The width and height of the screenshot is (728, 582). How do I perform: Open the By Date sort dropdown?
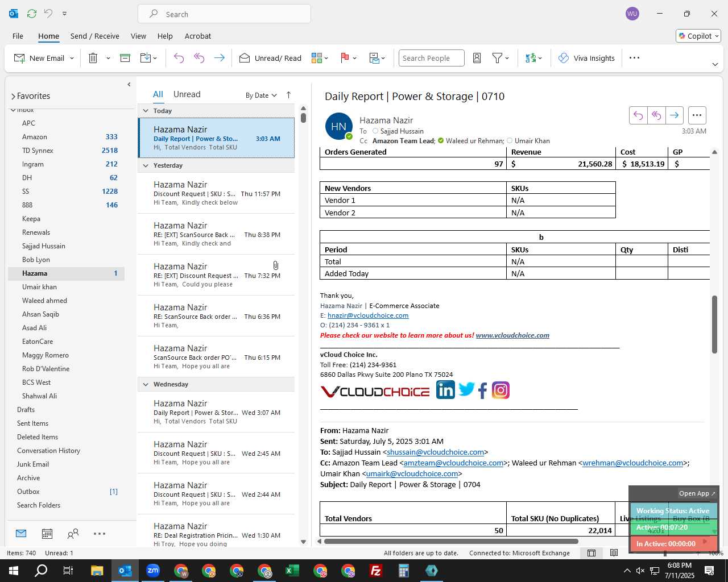coord(261,95)
